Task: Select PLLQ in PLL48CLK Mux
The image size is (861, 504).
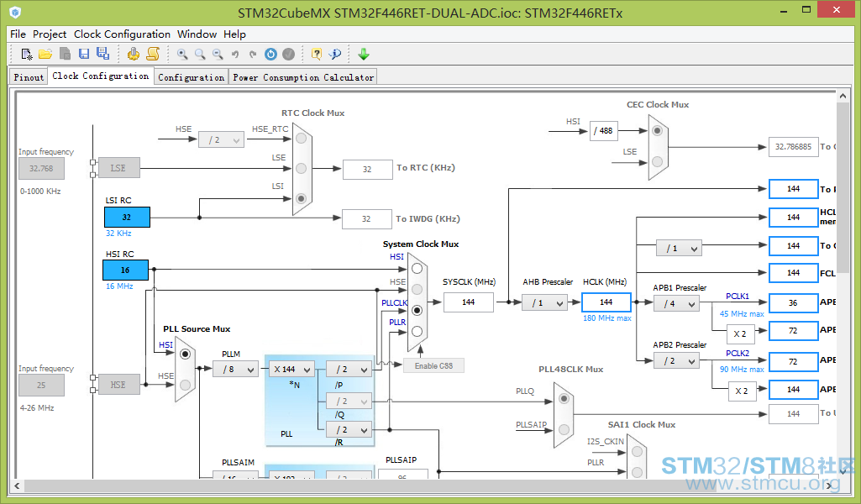Action: pos(564,399)
